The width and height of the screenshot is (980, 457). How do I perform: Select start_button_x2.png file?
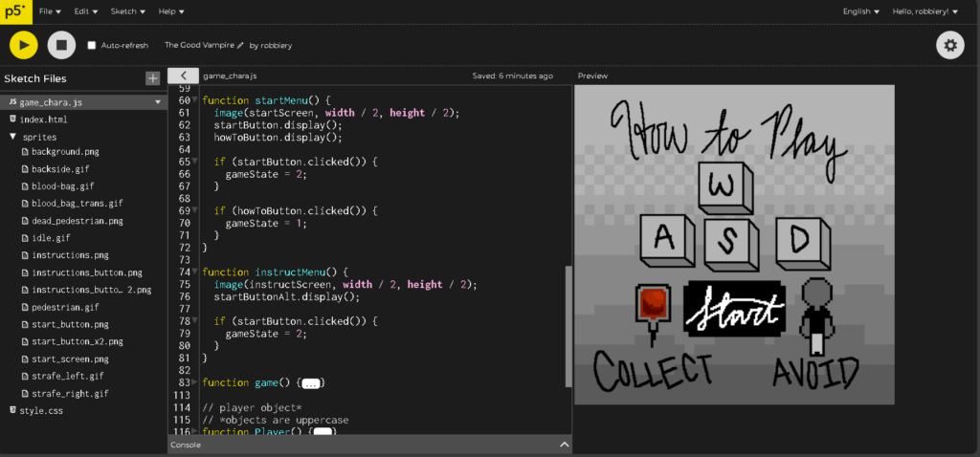click(x=78, y=341)
